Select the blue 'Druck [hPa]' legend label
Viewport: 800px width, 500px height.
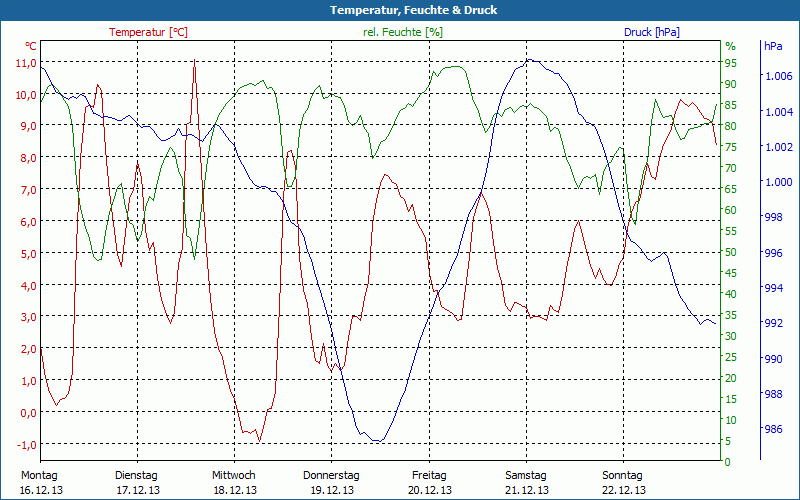click(x=652, y=32)
